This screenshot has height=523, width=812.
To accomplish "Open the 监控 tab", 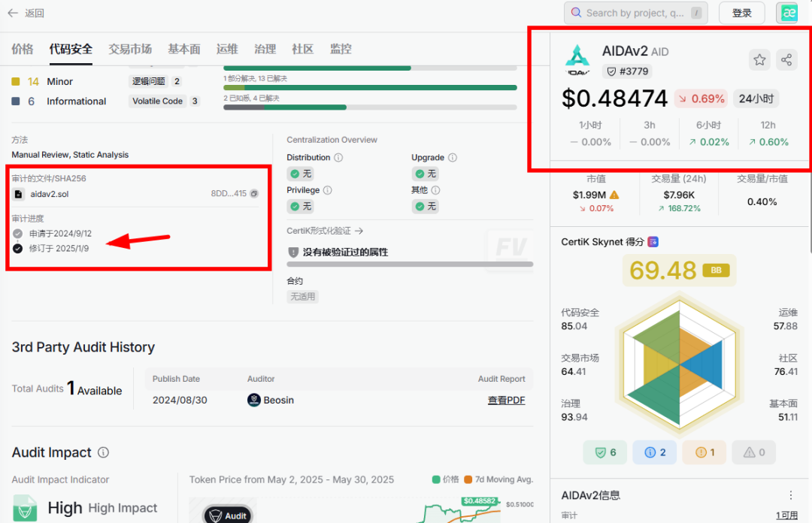I will tap(341, 49).
